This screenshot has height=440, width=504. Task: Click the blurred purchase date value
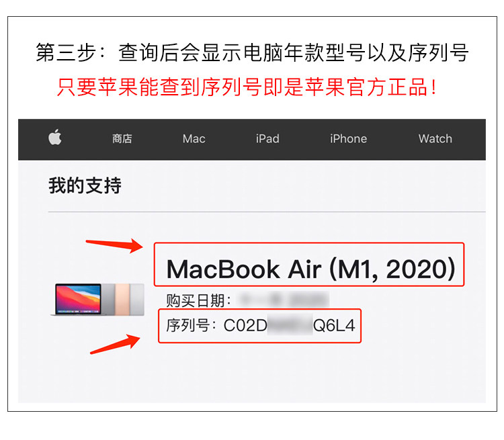tap(283, 300)
